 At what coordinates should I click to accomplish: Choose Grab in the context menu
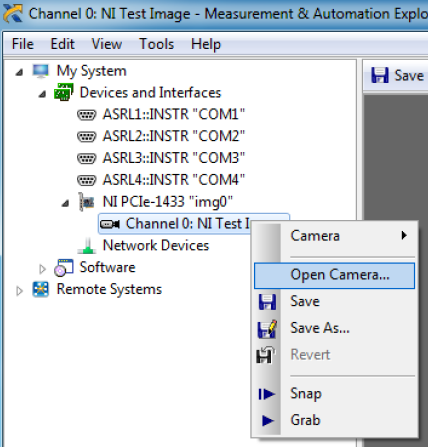pos(335,420)
